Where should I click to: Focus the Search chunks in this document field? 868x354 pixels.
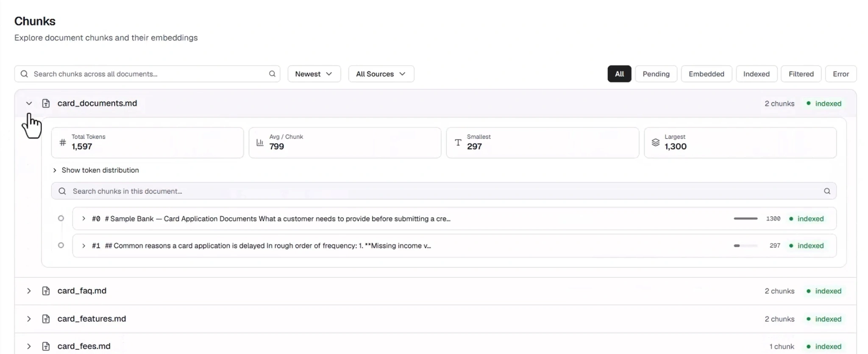pyautogui.click(x=444, y=191)
